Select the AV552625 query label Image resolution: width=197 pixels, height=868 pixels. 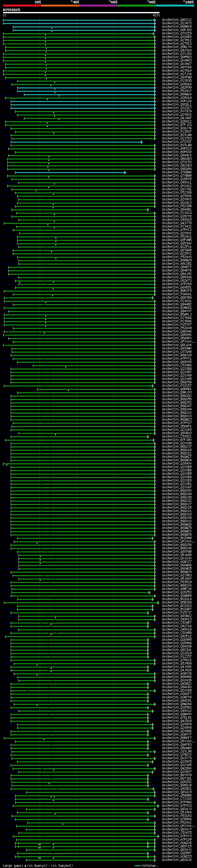[11, 10]
